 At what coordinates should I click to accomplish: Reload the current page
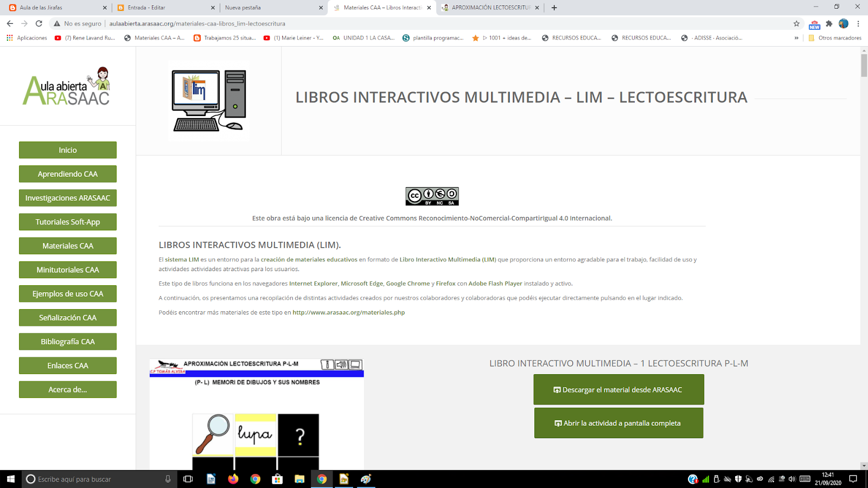coord(39,23)
